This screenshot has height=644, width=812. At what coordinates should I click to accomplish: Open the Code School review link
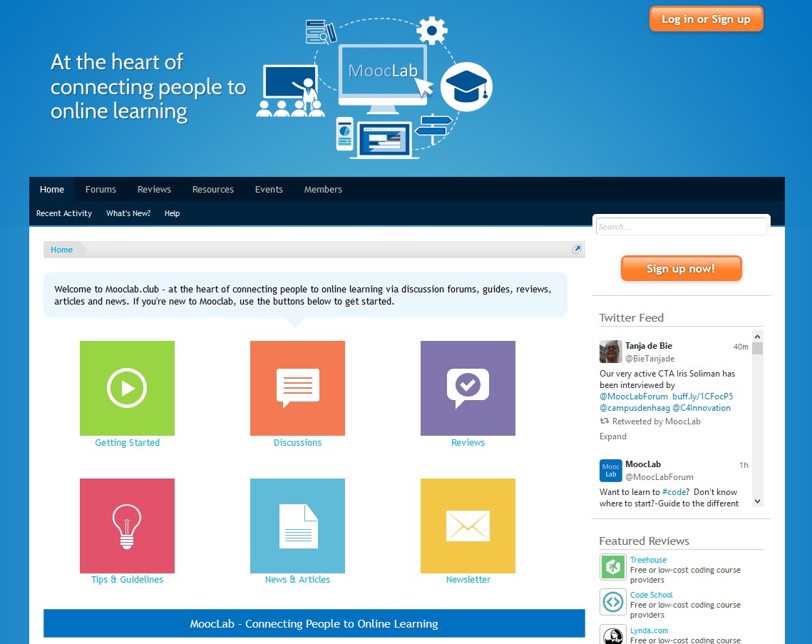pos(651,595)
